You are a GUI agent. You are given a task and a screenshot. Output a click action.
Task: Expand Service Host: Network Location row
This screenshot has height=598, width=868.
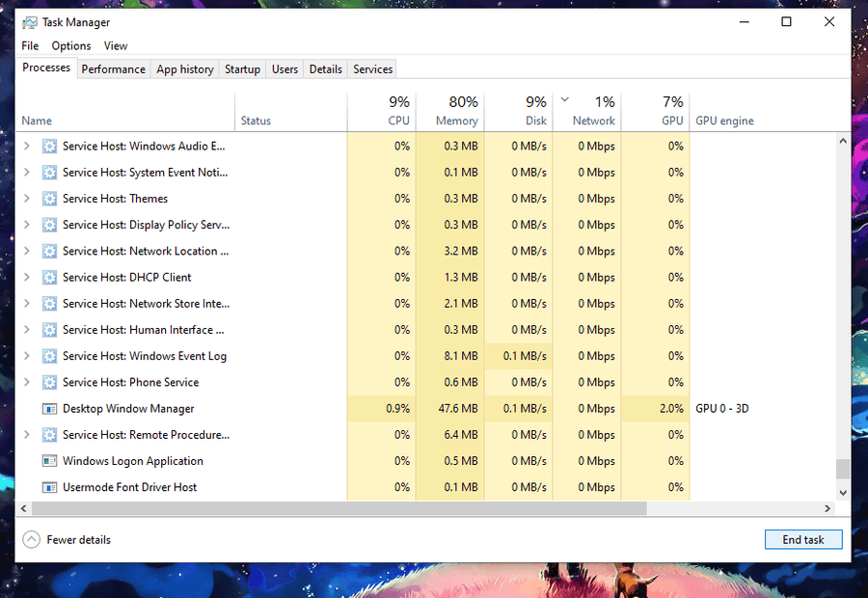click(27, 251)
